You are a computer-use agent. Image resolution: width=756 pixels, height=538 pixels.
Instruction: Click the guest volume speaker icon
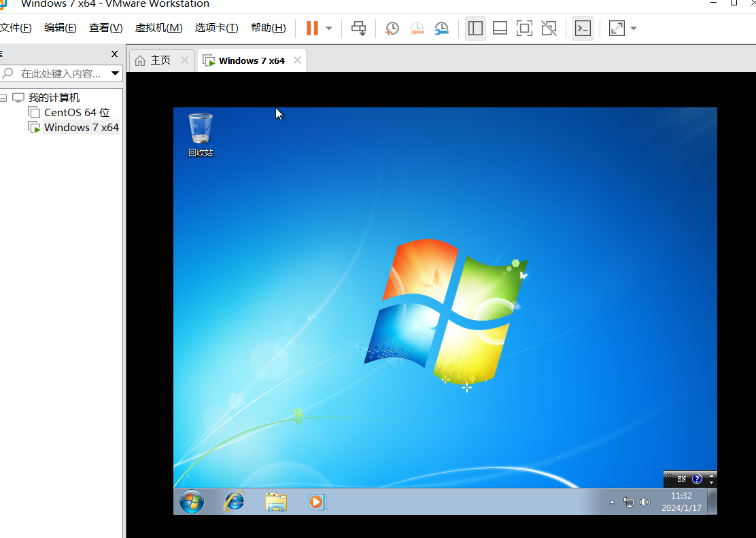[x=645, y=503]
